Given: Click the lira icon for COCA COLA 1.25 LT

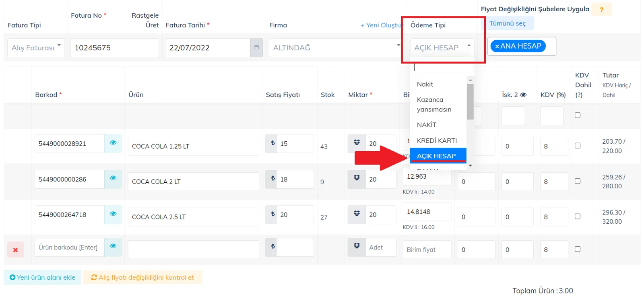Looking at the screenshot, I should pyautogui.click(x=273, y=143).
